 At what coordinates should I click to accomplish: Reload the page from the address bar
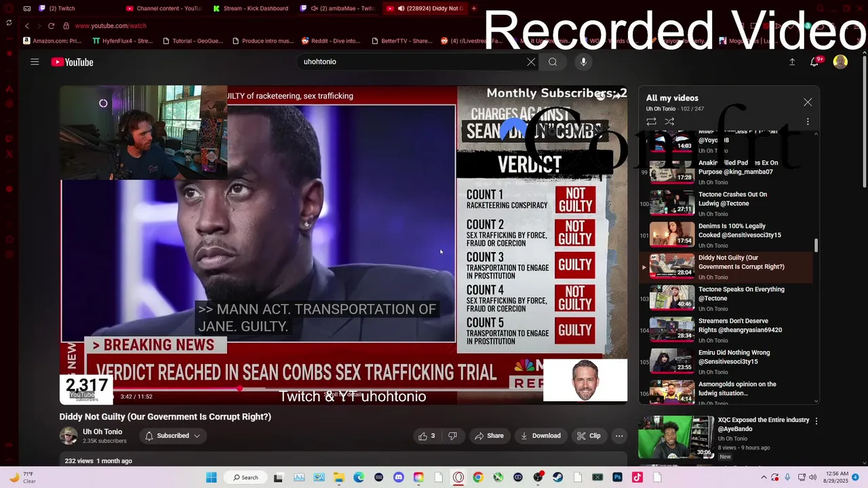tap(51, 26)
